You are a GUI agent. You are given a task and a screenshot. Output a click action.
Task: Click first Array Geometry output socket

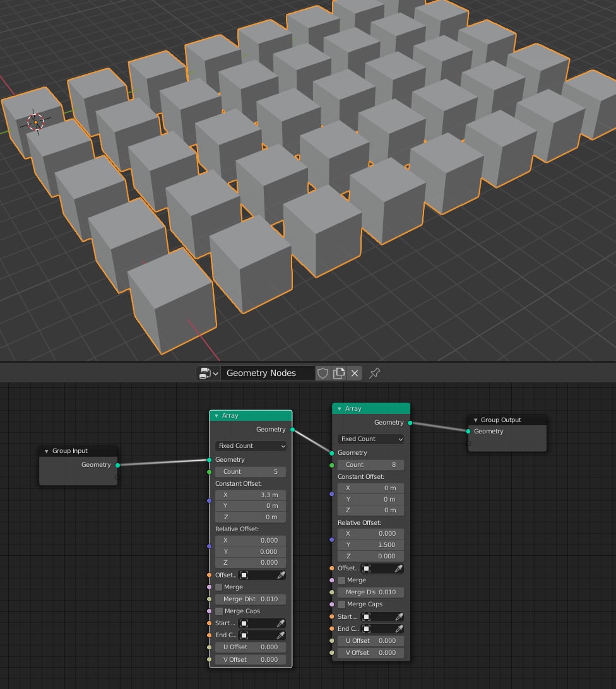click(x=292, y=429)
